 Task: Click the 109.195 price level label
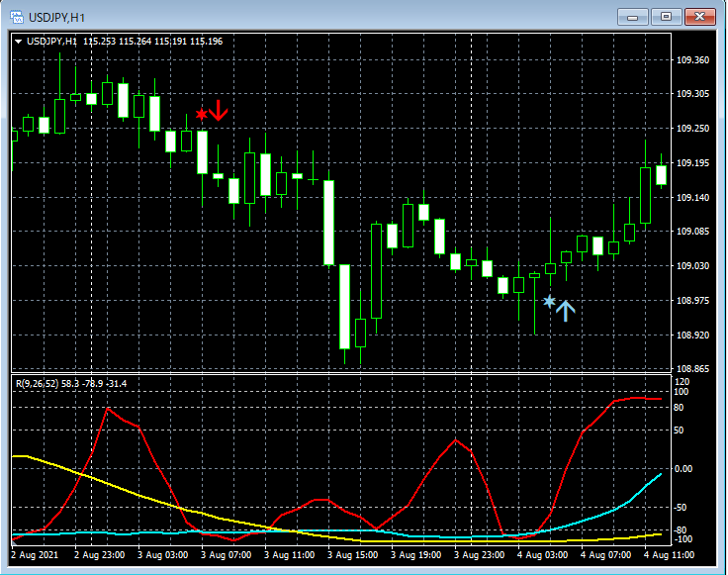pyautogui.click(x=692, y=162)
